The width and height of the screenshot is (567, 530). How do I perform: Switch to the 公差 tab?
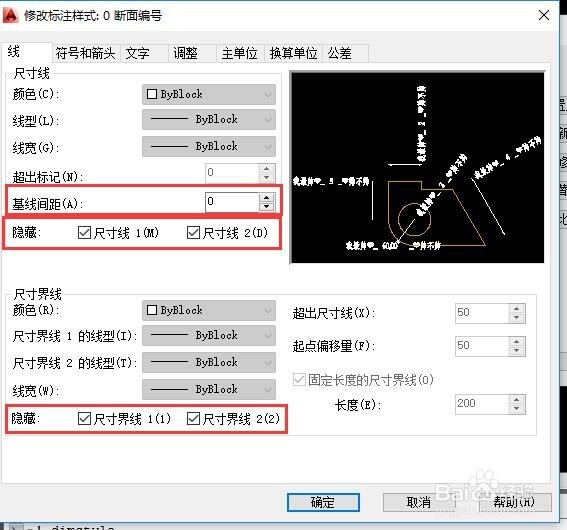[345, 54]
